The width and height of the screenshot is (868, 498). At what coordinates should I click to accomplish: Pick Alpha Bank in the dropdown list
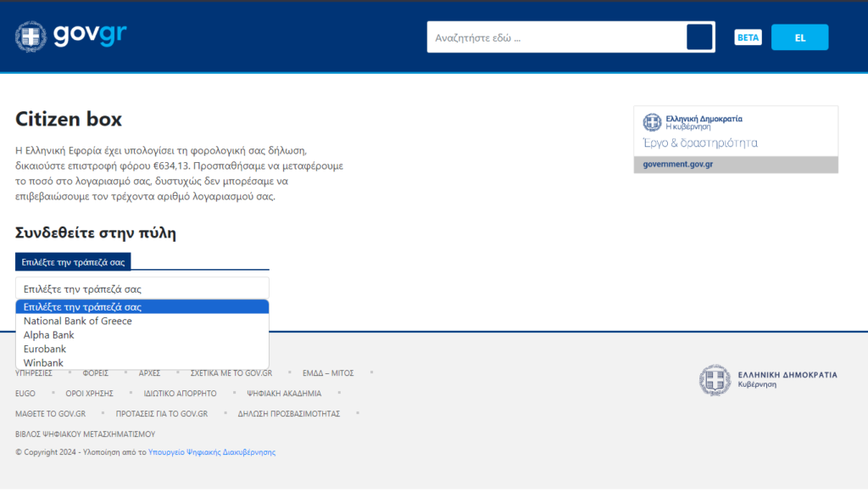pyautogui.click(x=49, y=335)
